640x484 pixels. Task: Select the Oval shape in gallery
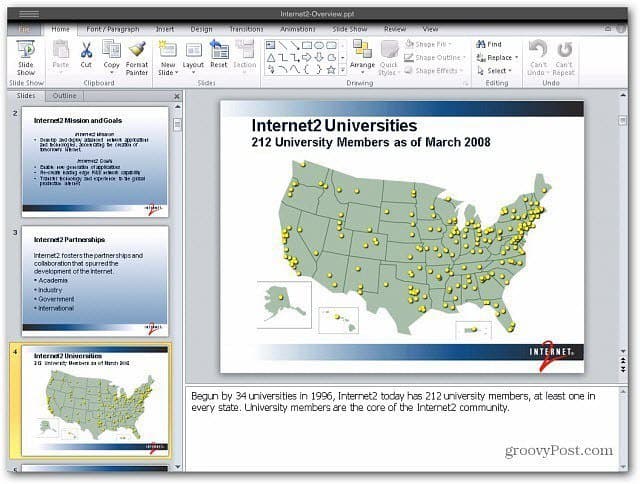click(319, 45)
